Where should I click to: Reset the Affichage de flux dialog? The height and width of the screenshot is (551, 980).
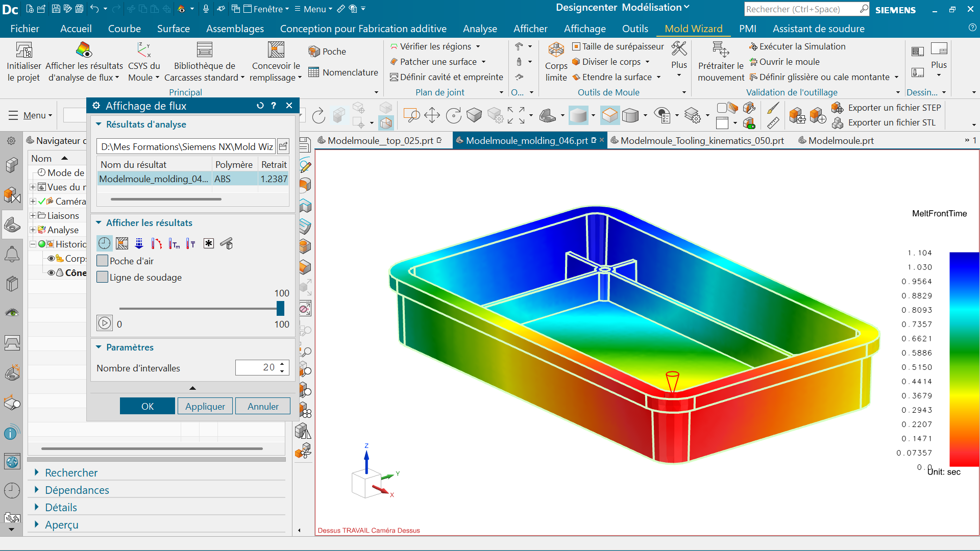coord(260,106)
